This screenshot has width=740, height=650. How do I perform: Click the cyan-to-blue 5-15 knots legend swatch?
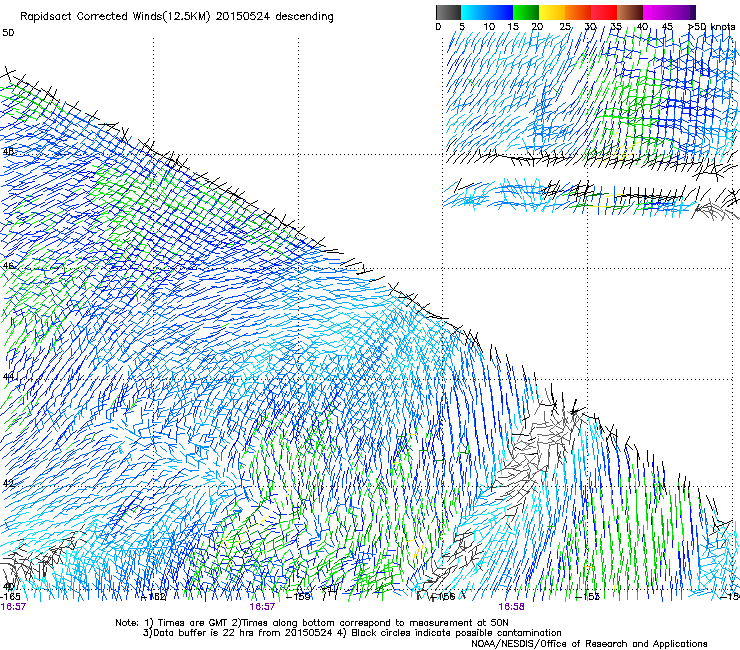pos(487,12)
